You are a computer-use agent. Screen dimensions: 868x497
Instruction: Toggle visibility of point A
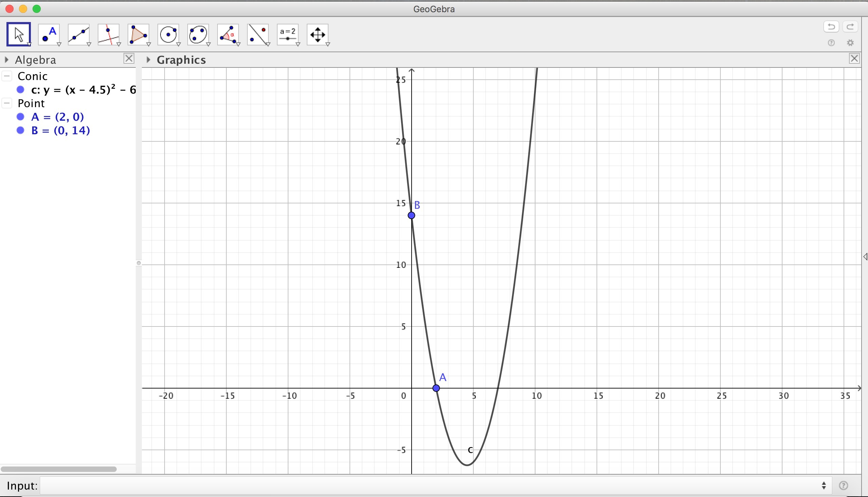20,117
